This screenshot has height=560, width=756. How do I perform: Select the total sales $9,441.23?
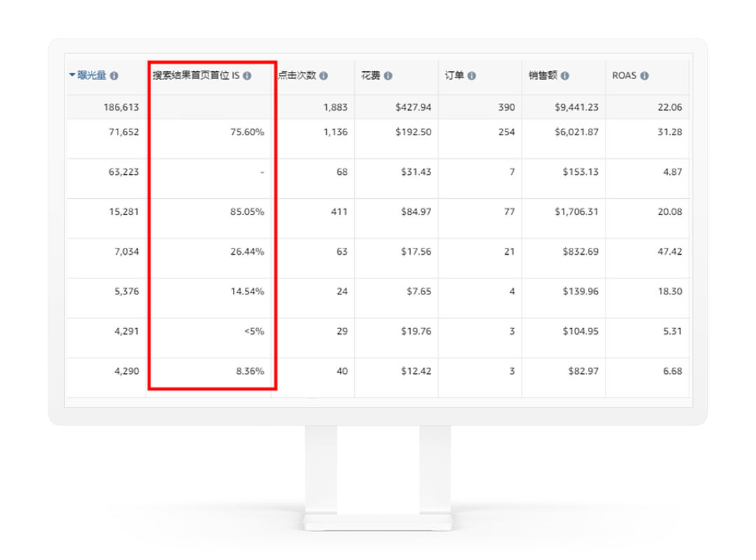coord(577,107)
